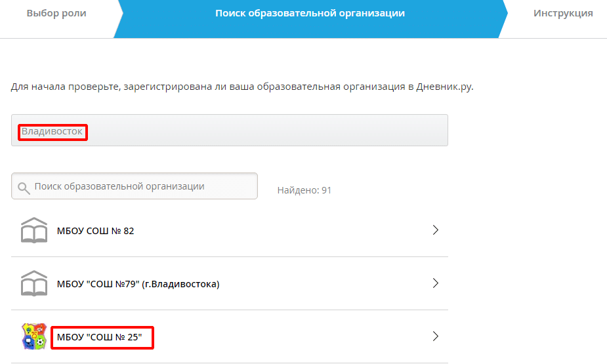Click the magnifier icon in the search box
Viewport: 607px width, 364px height.
[24, 188]
